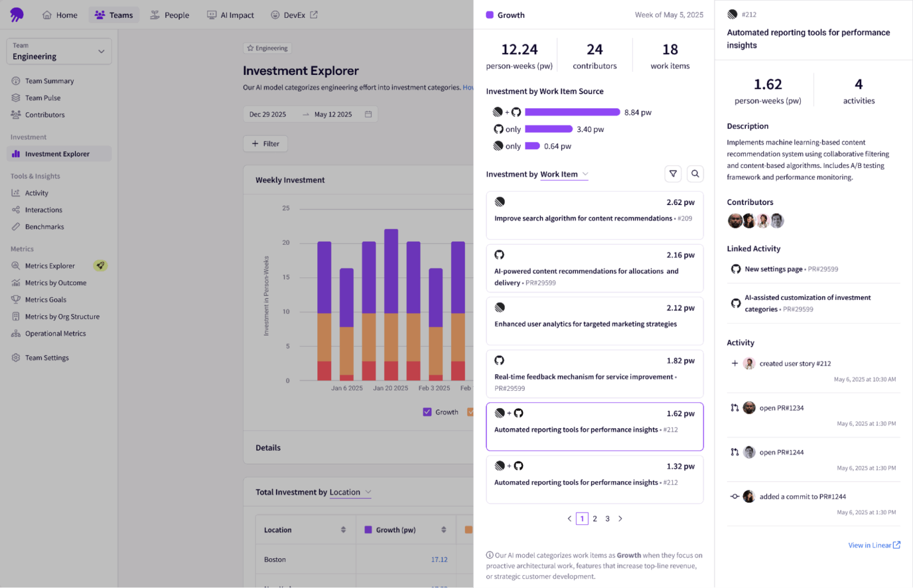Viewport: 913px width, 588px height.
Task: Toggle the orange category legend checkbox
Action: [471, 412]
